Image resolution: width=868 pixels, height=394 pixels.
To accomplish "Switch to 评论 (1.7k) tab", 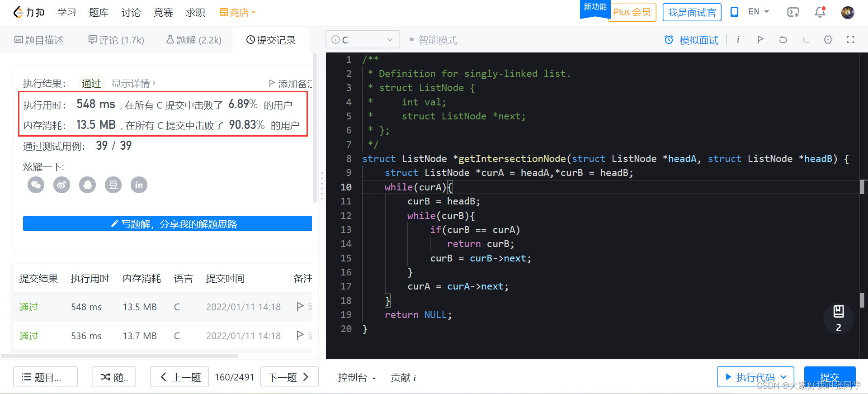I will pyautogui.click(x=116, y=40).
